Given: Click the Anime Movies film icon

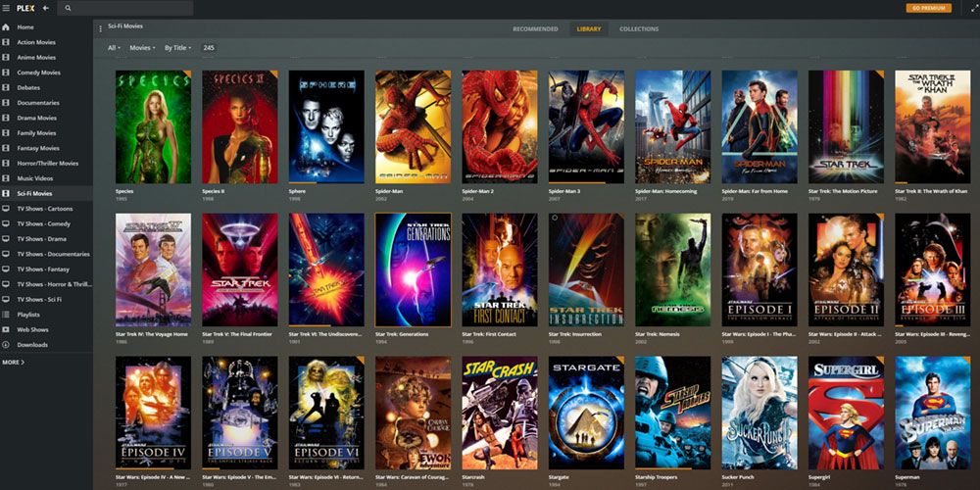Looking at the screenshot, I should coord(6,58).
